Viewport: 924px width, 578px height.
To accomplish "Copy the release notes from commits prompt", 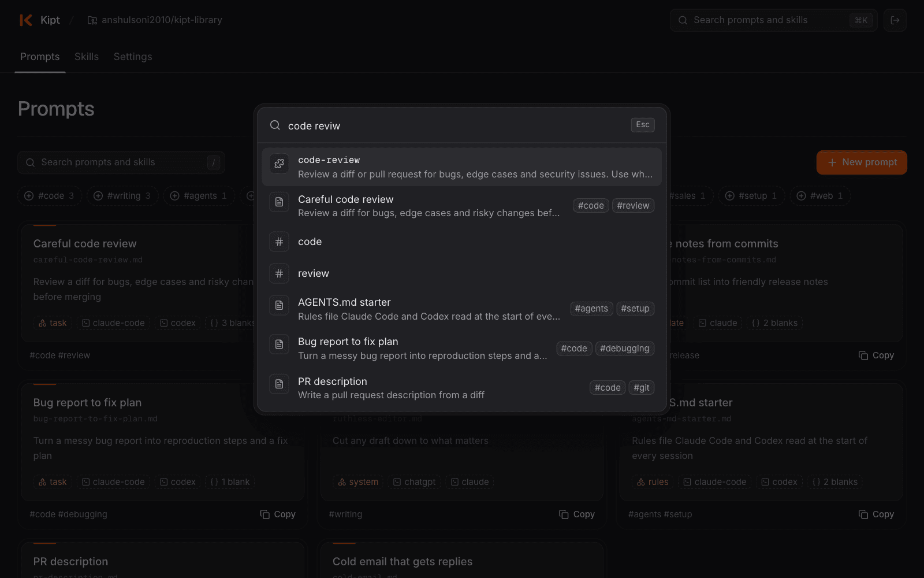I will (x=876, y=355).
